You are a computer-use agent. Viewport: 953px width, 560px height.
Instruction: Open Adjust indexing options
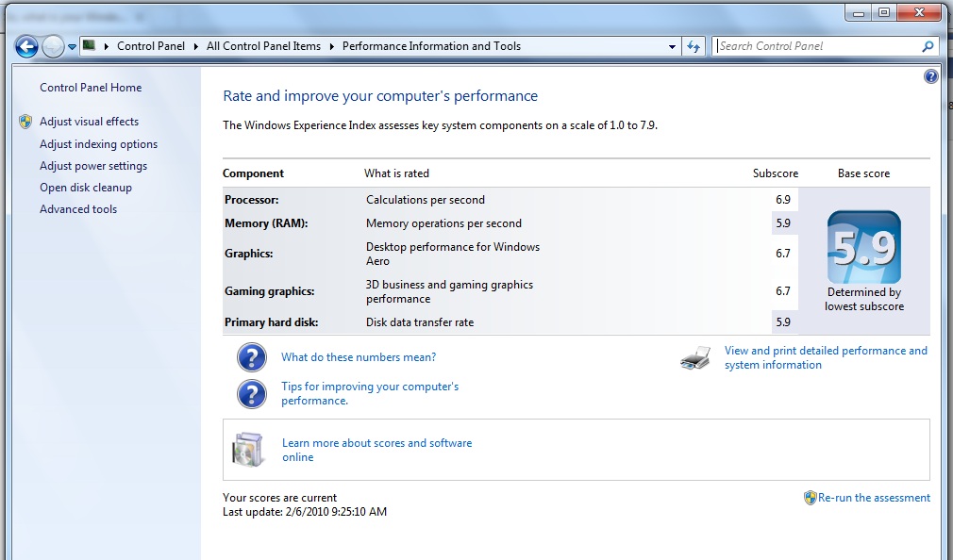(98, 144)
